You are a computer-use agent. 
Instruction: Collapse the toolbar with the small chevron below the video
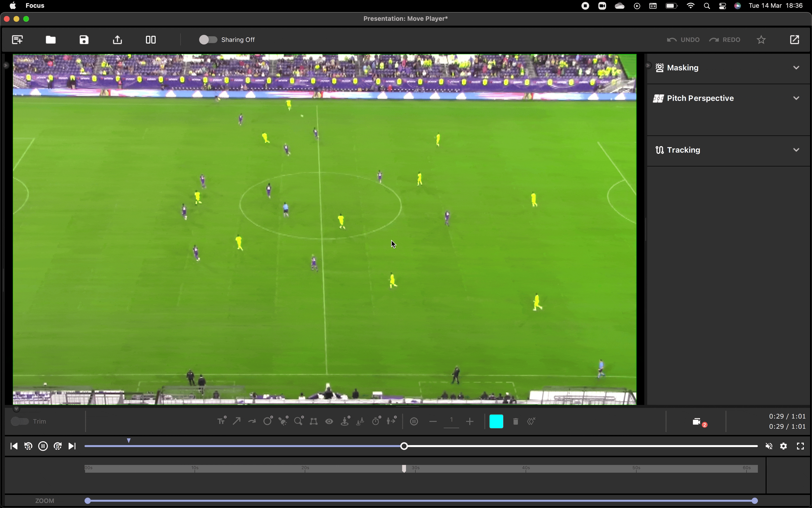click(x=16, y=409)
